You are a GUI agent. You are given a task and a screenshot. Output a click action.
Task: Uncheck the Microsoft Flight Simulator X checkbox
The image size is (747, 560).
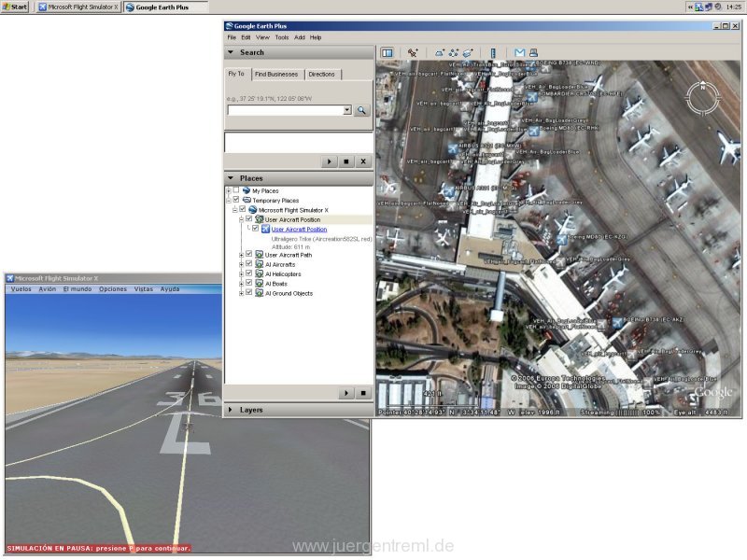(x=243, y=209)
